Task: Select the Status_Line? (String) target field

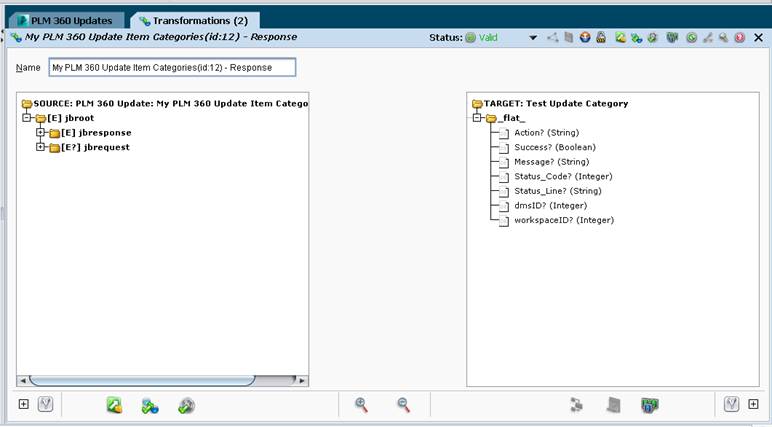Action: click(550, 191)
